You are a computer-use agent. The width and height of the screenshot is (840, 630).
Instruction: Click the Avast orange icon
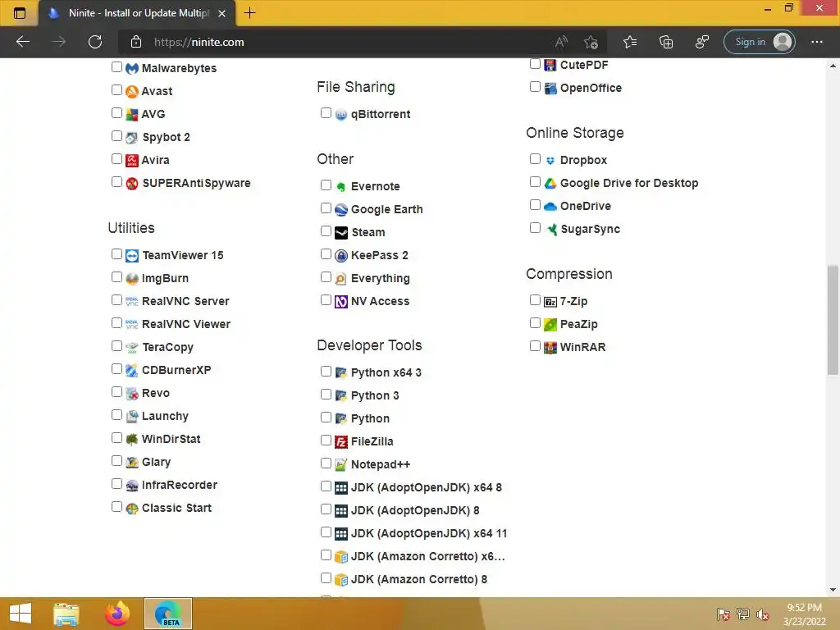(x=132, y=92)
